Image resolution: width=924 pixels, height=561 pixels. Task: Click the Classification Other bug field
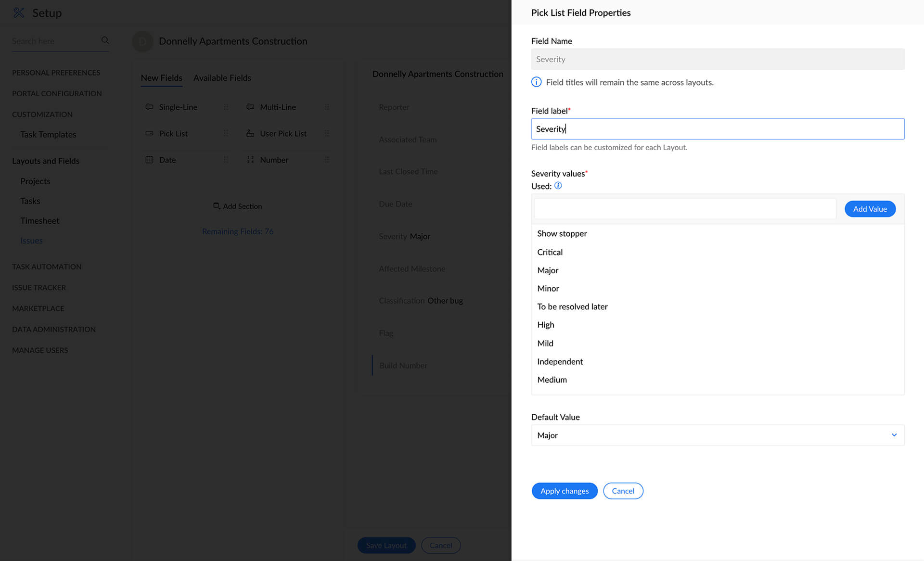click(421, 301)
